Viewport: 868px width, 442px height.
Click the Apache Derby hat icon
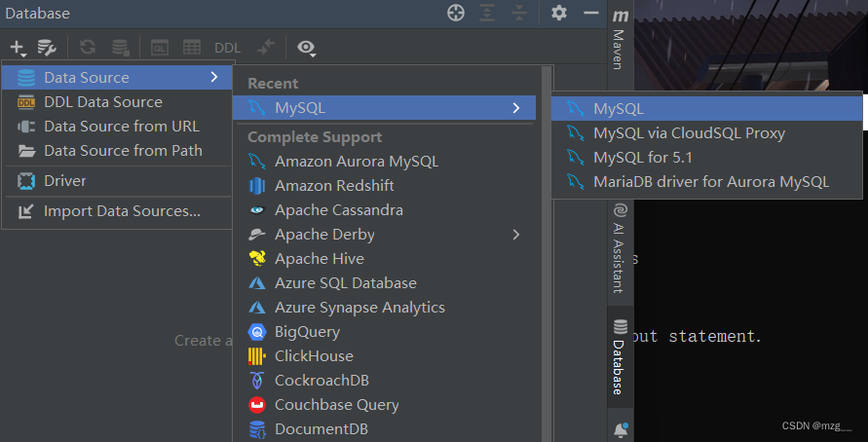257,235
